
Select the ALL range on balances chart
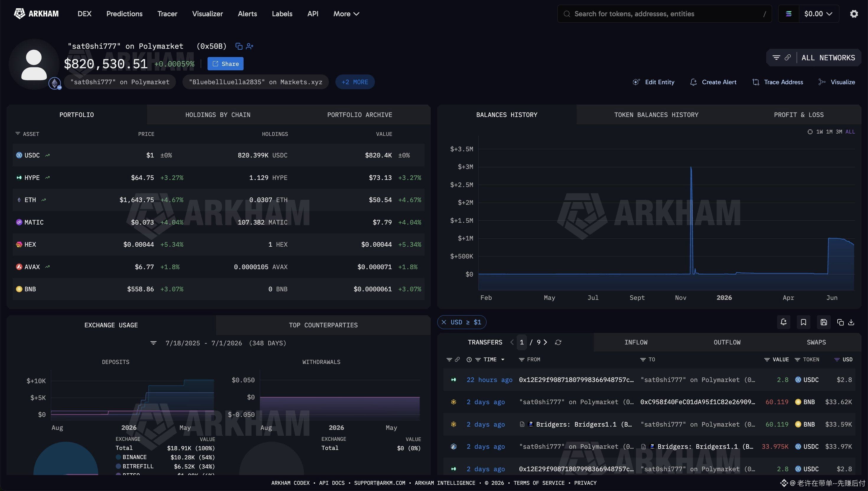pyautogui.click(x=850, y=131)
